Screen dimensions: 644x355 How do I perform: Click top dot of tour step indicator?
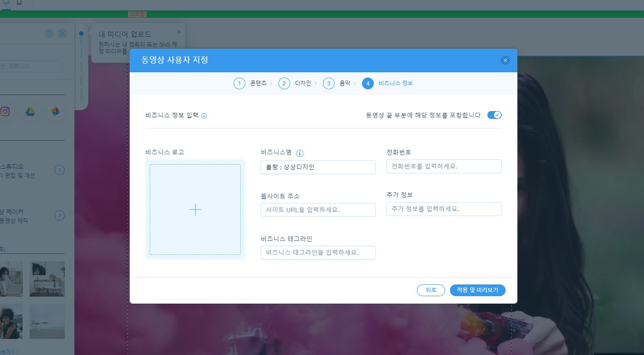click(81, 34)
